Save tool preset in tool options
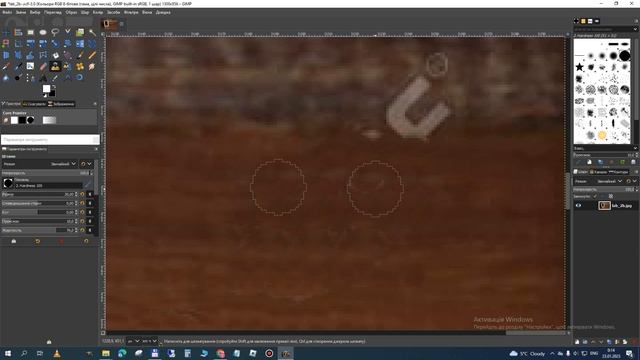640x360 pixels. click(13, 241)
